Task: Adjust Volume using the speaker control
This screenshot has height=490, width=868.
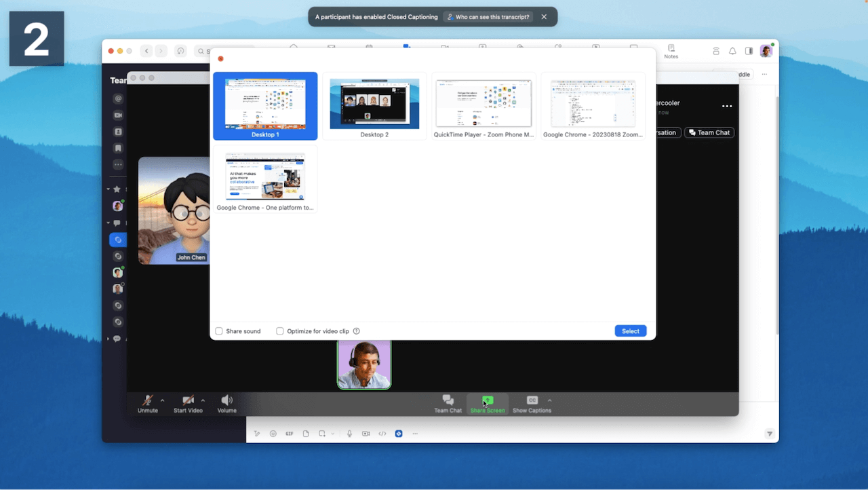Action: pos(226,402)
